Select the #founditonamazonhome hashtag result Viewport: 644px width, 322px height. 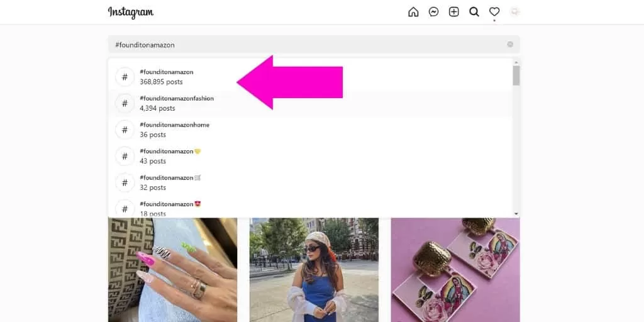click(x=310, y=130)
